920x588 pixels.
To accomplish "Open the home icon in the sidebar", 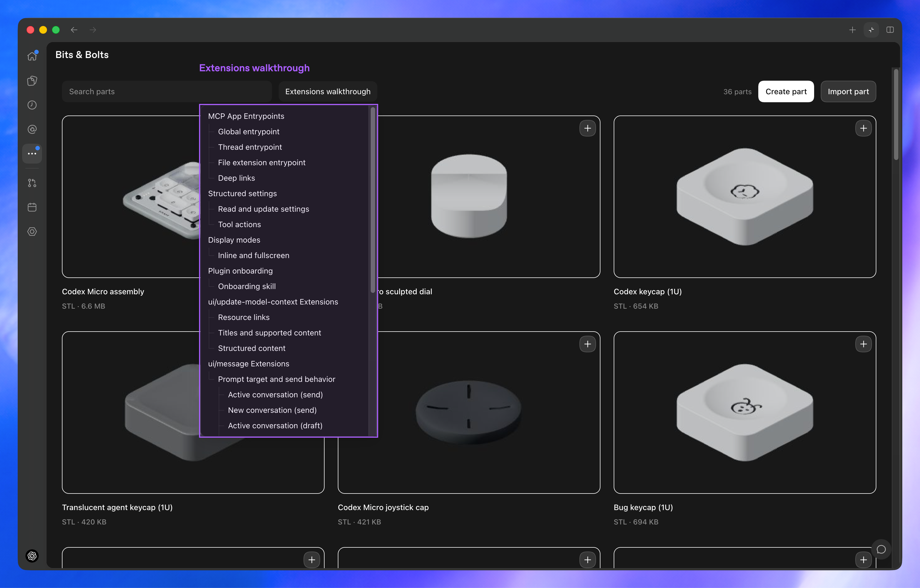I will click(32, 56).
